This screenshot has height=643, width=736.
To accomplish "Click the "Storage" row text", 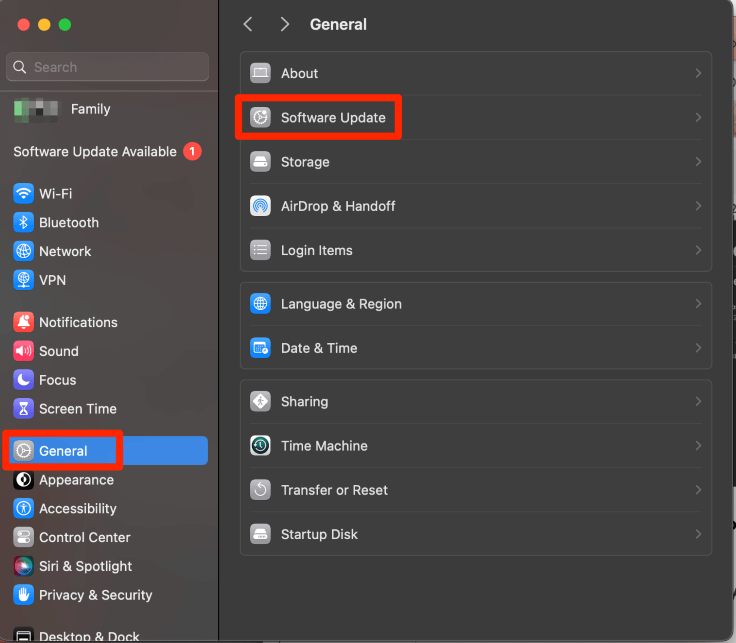I will click(x=305, y=162).
